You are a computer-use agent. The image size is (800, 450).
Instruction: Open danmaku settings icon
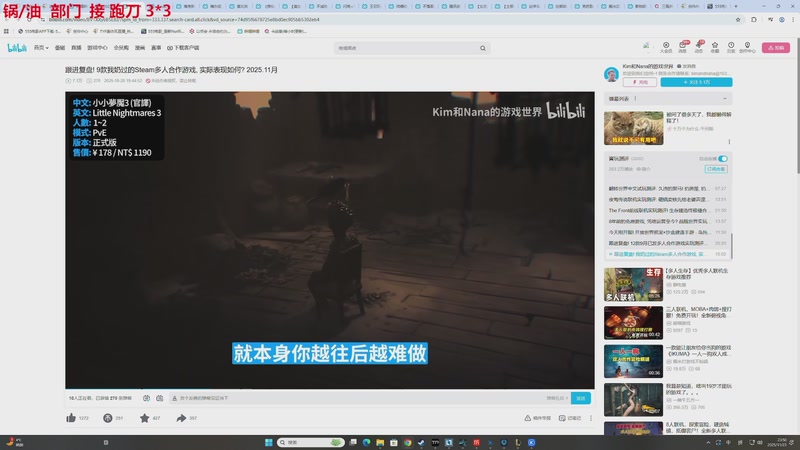coord(160,398)
